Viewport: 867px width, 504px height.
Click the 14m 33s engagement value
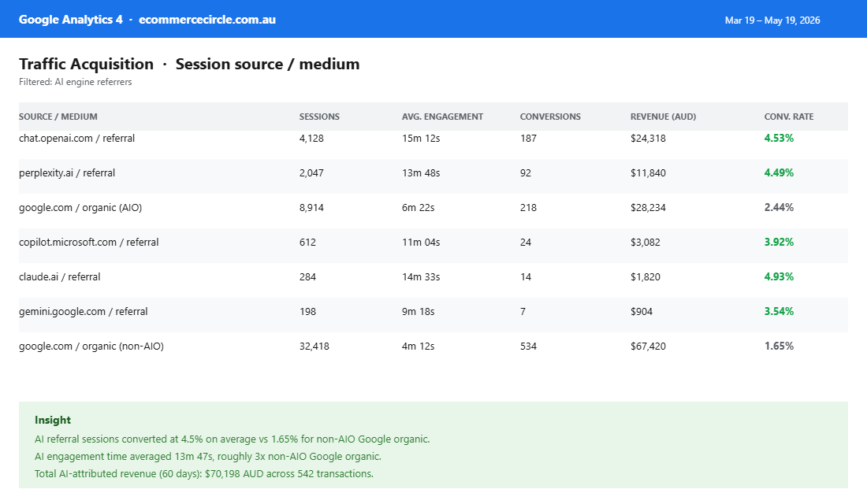pos(421,277)
